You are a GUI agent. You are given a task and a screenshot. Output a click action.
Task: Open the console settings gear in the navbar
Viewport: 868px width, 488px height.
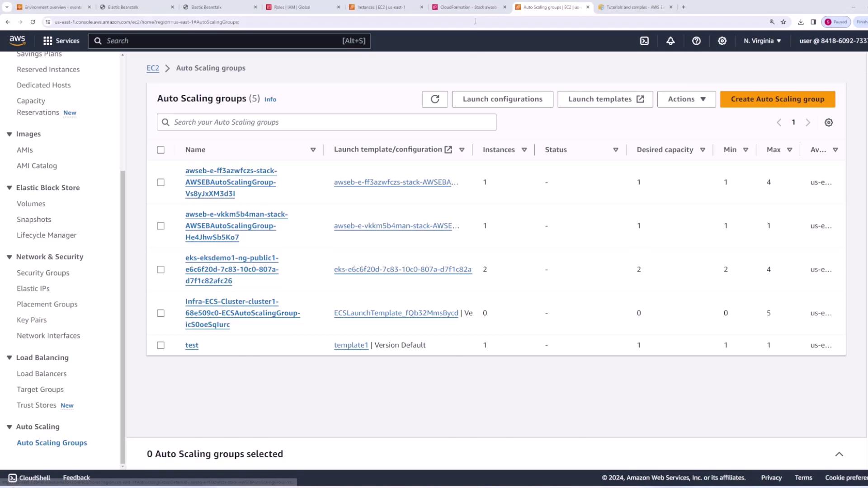pyautogui.click(x=722, y=41)
